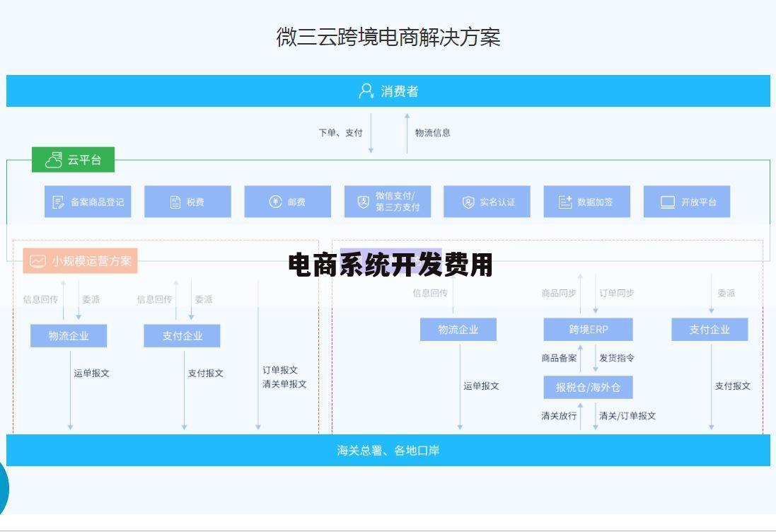This screenshot has height=532, width=776.
Task: Select the 海关总署、各地口岸 bar
Action: (388, 450)
